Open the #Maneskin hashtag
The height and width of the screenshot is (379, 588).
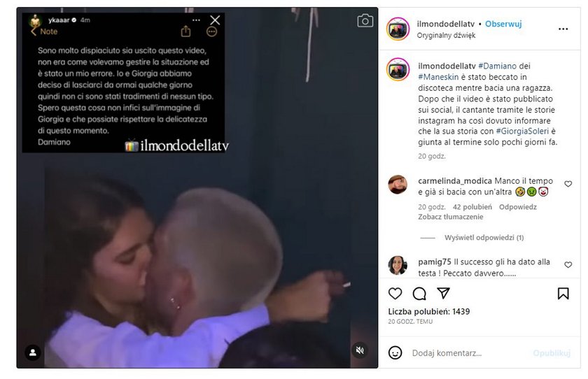click(x=438, y=77)
